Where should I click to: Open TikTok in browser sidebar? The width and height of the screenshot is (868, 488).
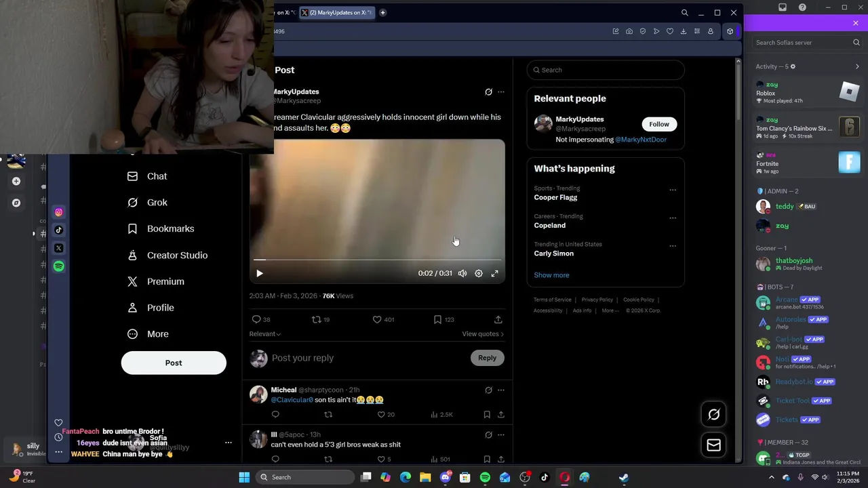click(59, 230)
